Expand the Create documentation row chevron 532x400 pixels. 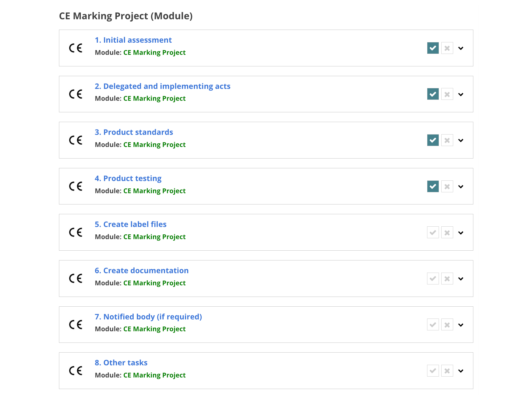point(461,279)
